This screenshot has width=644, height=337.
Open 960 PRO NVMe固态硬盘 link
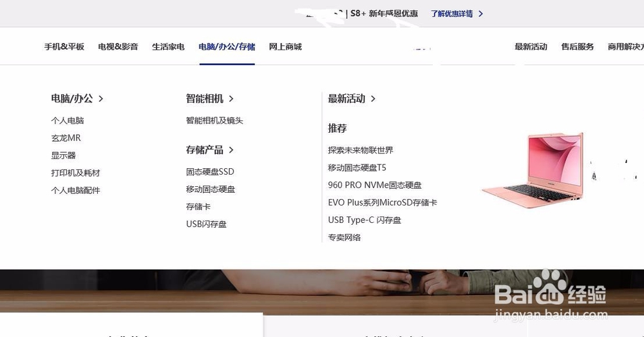click(375, 185)
